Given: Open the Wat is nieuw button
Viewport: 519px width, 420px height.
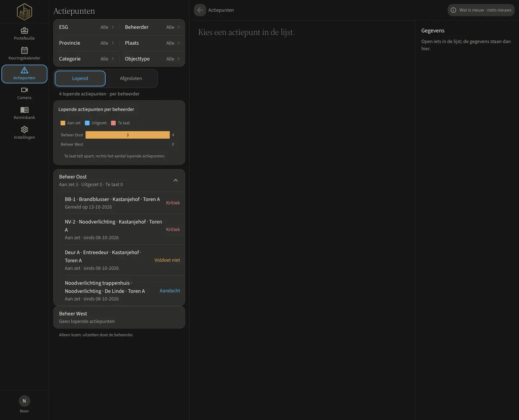Looking at the screenshot, I should click(481, 10).
